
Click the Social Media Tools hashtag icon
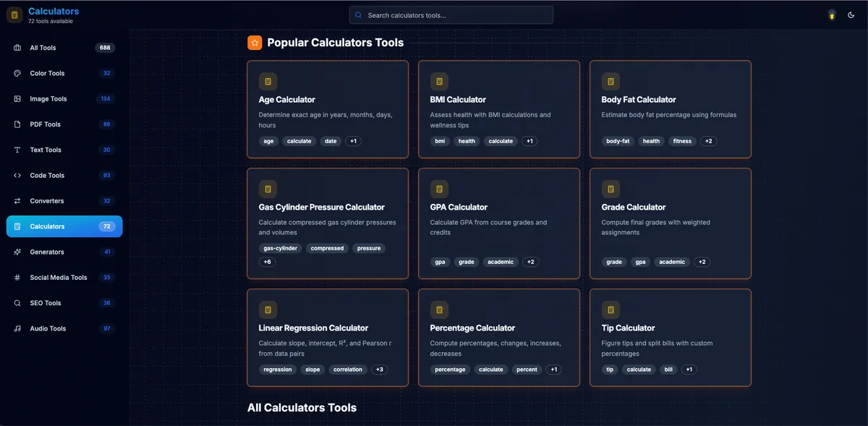[x=17, y=278]
